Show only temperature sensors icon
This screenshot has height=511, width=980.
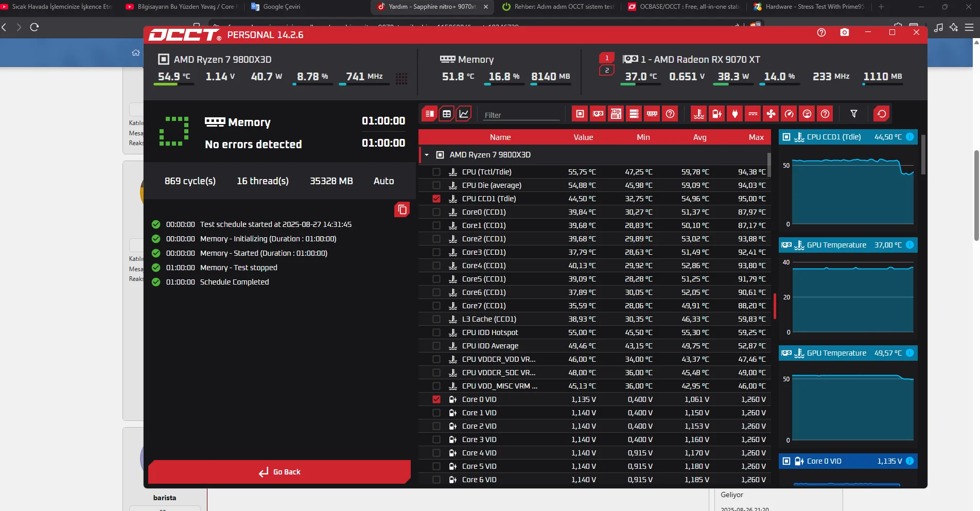click(x=699, y=114)
